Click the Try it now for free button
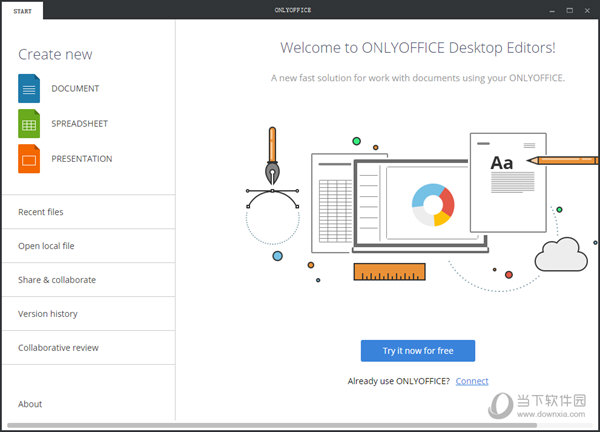Image resolution: width=600 pixels, height=432 pixels. pyautogui.click(x=418, y=351)
